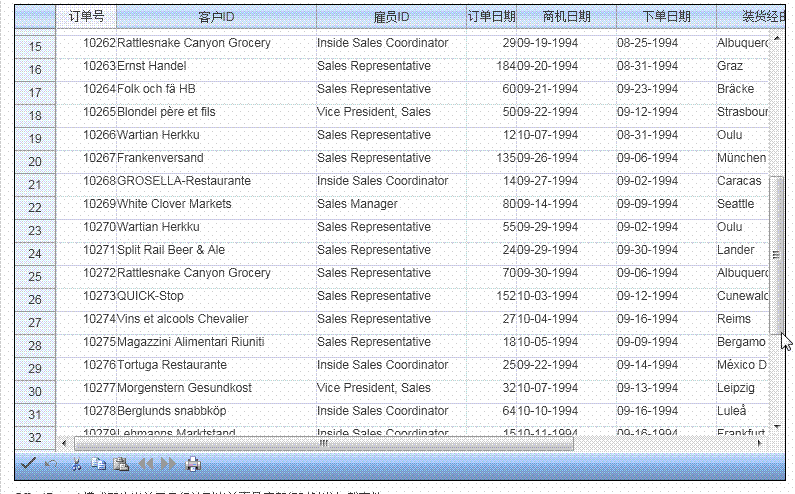Viewport: 795px width, 494px height.
Task: Go to next page with double-right arrows
Action: tap(168, 464)
